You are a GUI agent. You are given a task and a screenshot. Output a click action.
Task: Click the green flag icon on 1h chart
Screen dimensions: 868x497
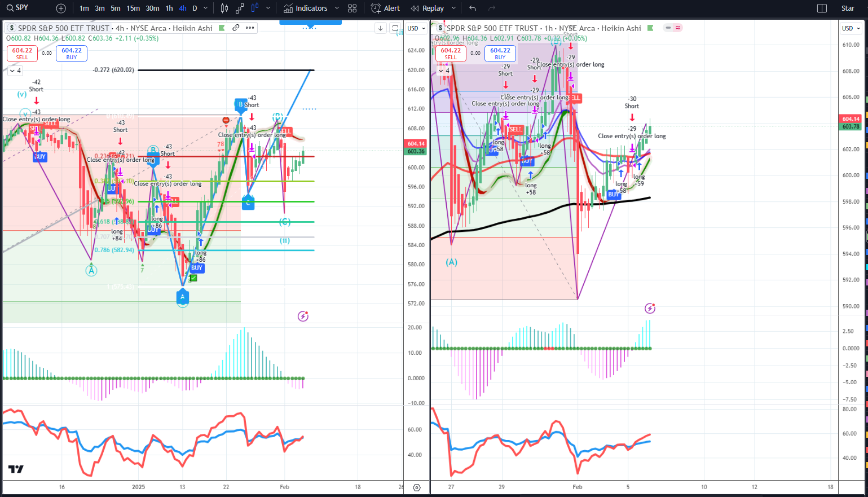coord(650,28)
